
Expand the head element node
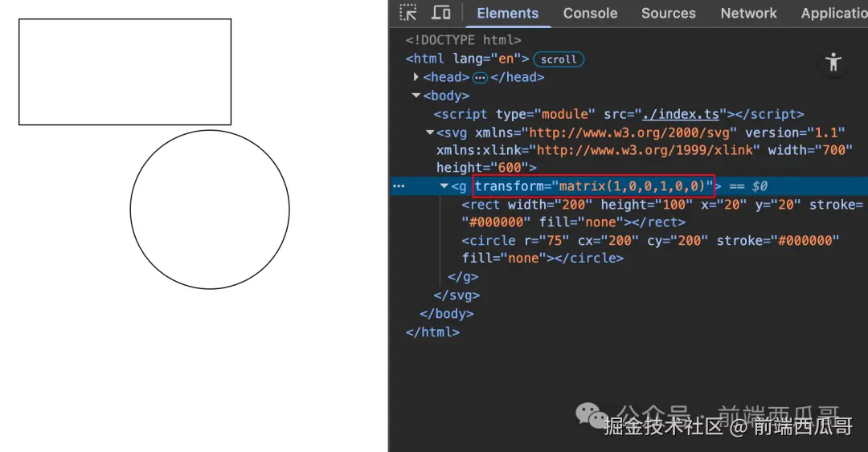click(416, 77)
